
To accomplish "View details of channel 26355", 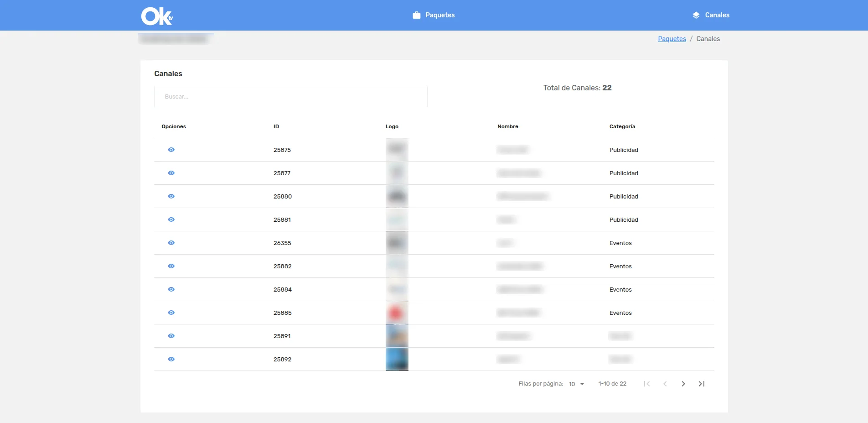I will point(171,243).
